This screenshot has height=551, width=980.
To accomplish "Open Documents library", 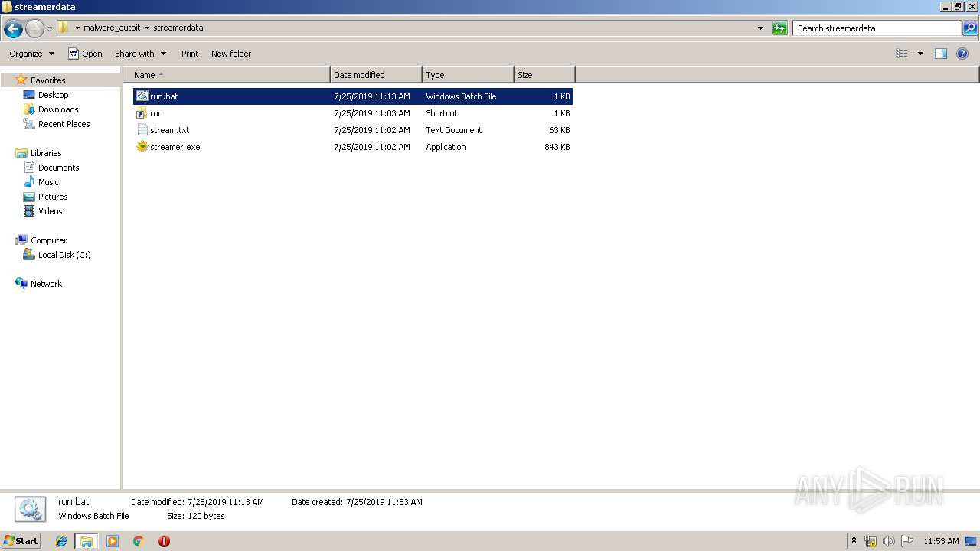I will point(58,168).
